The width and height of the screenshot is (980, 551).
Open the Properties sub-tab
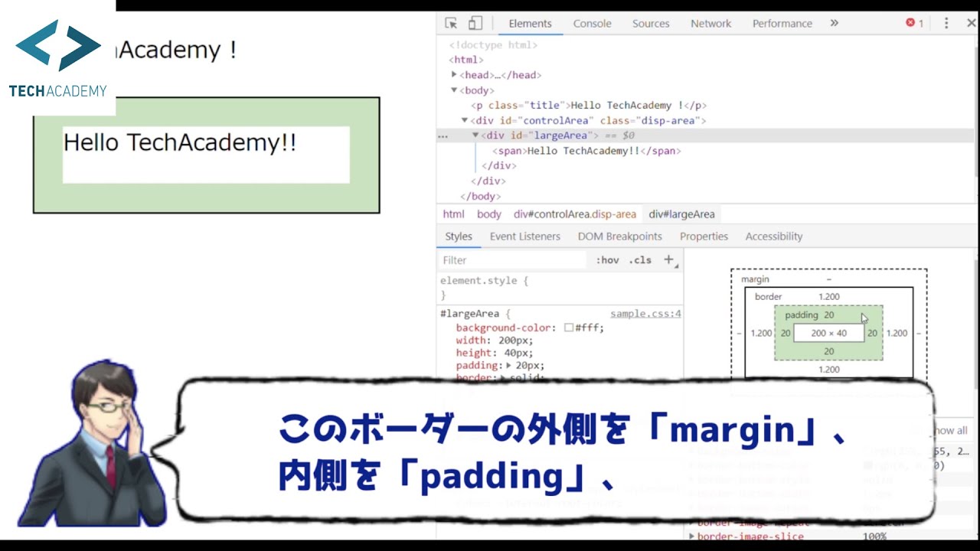pyautogui.click(x=704, y=236)
